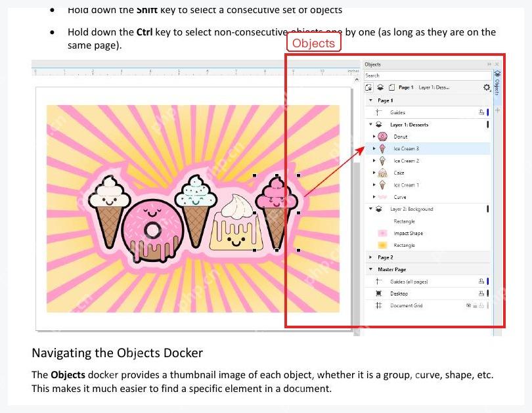Collapse the Objects docker with double-arrow icon
This screenshot has height=413, width=532.
pos(489,64)
